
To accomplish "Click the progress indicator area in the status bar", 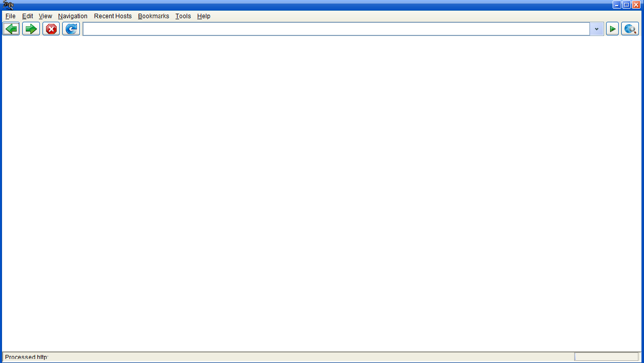I will (x=606, y=357).
